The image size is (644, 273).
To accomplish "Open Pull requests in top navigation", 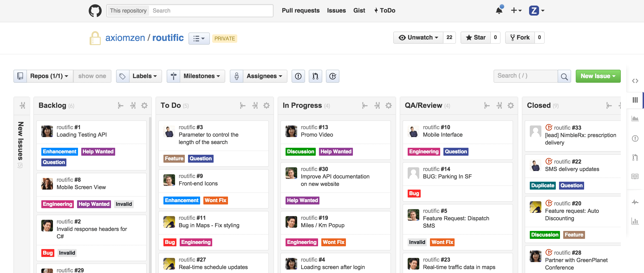I will (300, 10).
